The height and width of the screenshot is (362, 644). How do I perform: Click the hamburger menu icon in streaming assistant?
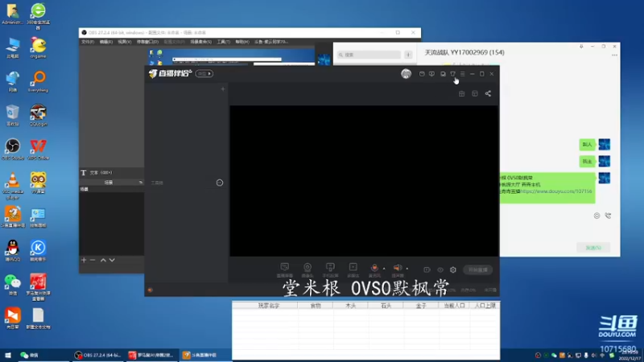pos(462,74)
